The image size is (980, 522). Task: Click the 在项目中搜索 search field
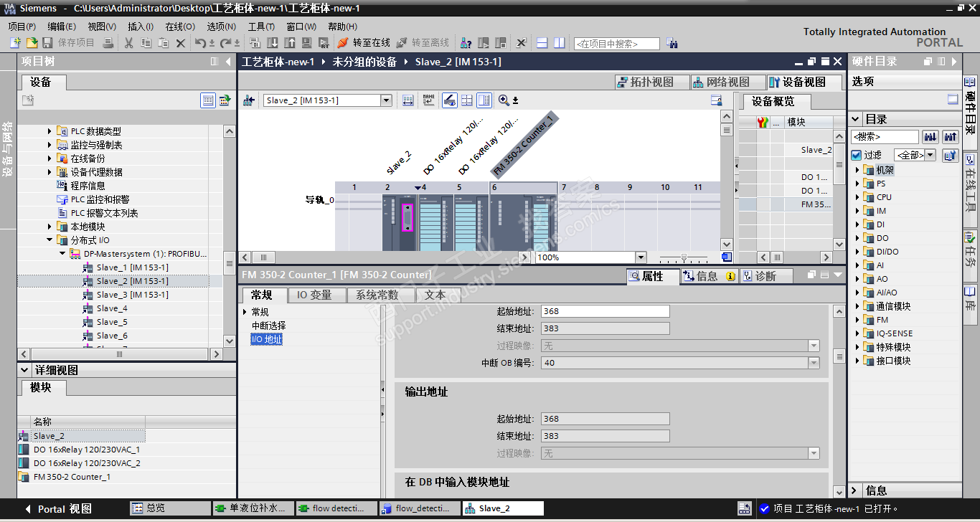[617, 44]
